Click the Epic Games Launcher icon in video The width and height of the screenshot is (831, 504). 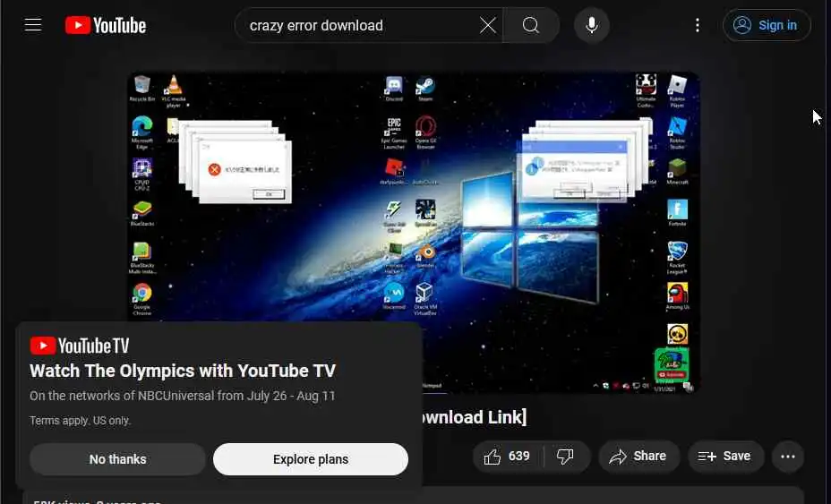[394, 132]
